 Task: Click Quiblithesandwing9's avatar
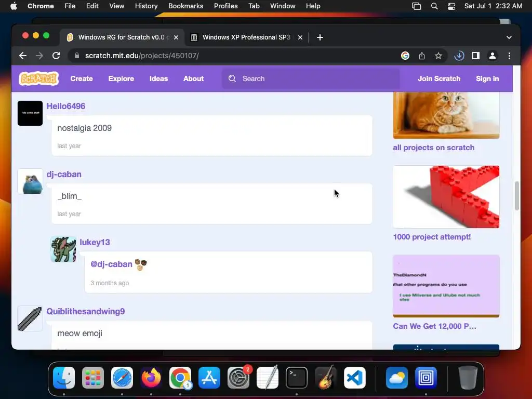(30, 318)
